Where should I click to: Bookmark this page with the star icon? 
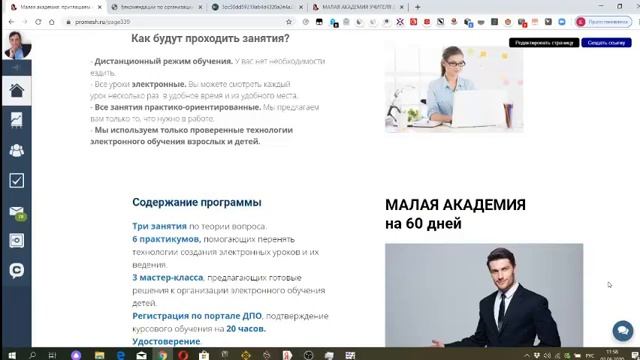click(x=289, y=22)
